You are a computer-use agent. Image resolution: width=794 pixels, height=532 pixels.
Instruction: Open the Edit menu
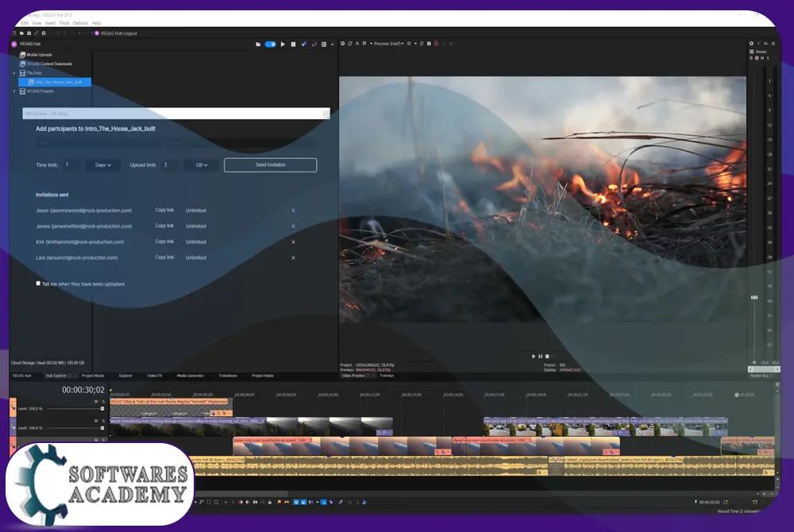point(25,23)
